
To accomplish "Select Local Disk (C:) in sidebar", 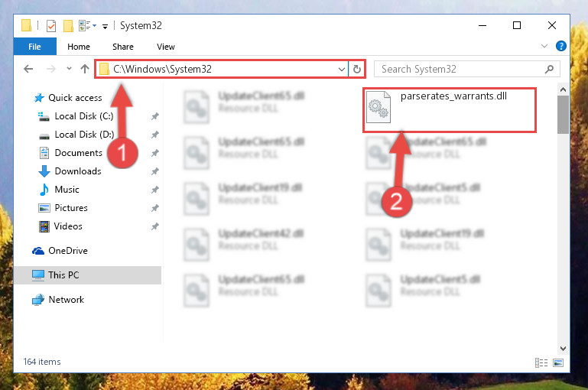I will pos(84,116).
